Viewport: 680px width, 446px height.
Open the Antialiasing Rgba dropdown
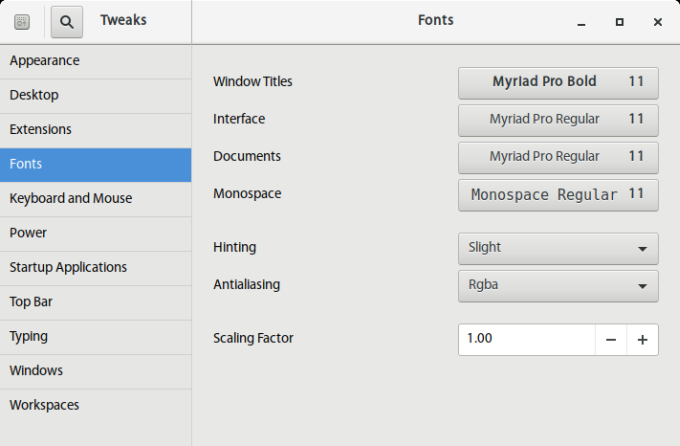point(558,286)
